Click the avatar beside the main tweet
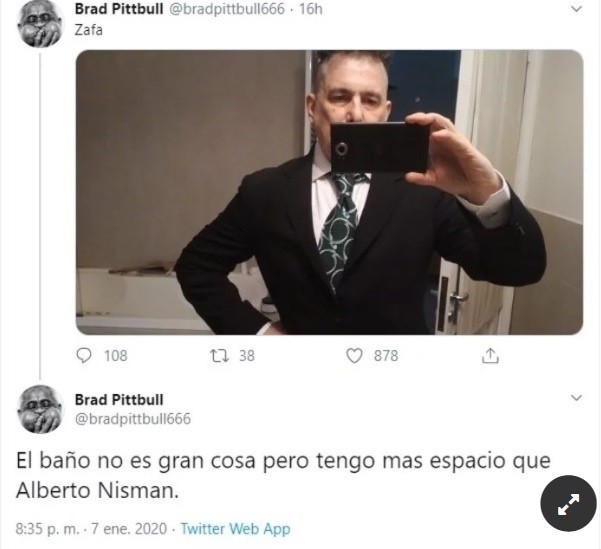This screenshot has width=601, height=549. coord(40,409)
